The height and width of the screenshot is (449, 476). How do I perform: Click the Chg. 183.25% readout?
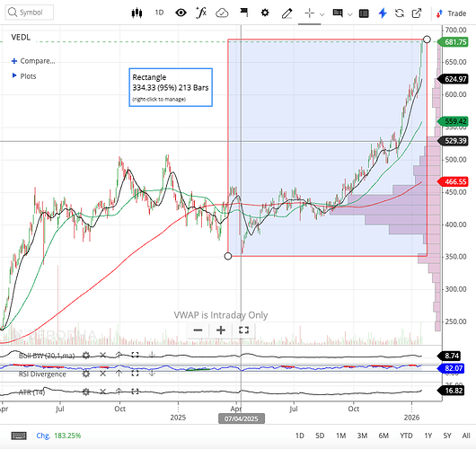tap(58, 436)
